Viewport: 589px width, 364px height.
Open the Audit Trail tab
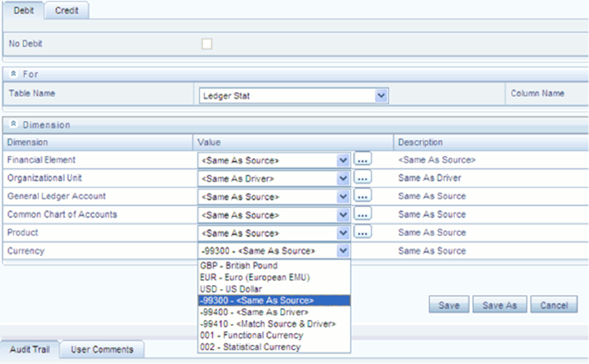tap(30, 349)
